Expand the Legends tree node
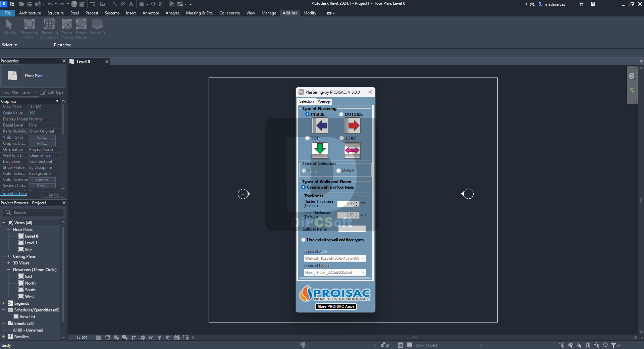This screenshot has height=349, width=644. coord(3,303)
